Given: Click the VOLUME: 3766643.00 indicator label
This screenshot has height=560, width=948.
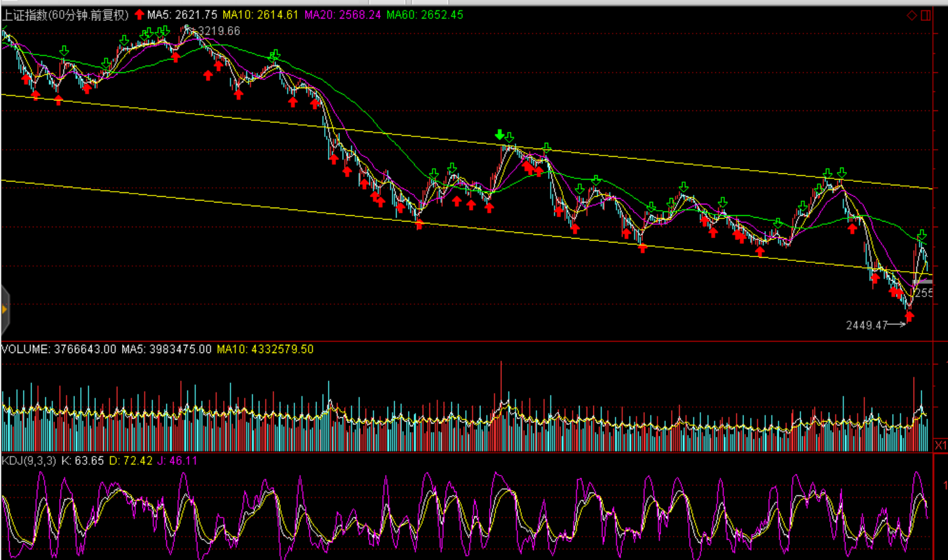Looking at the screenshot, I should tap(59, 349).
